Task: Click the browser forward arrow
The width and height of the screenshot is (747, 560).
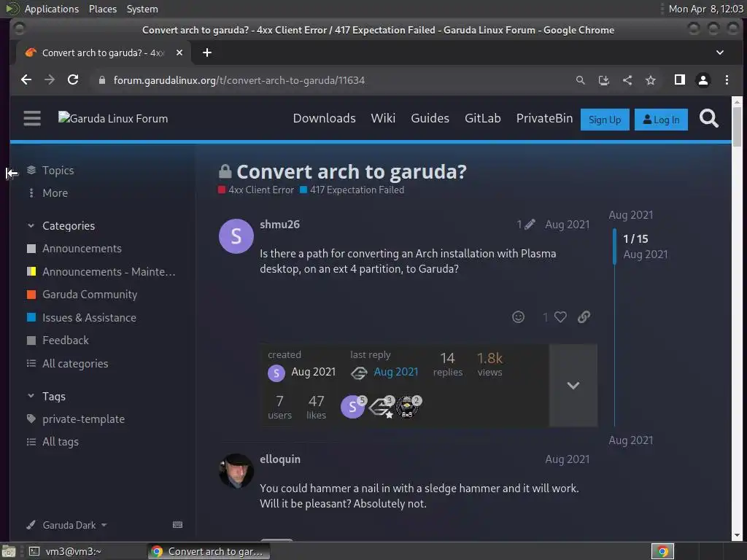Action: click(x=50, y=80)
